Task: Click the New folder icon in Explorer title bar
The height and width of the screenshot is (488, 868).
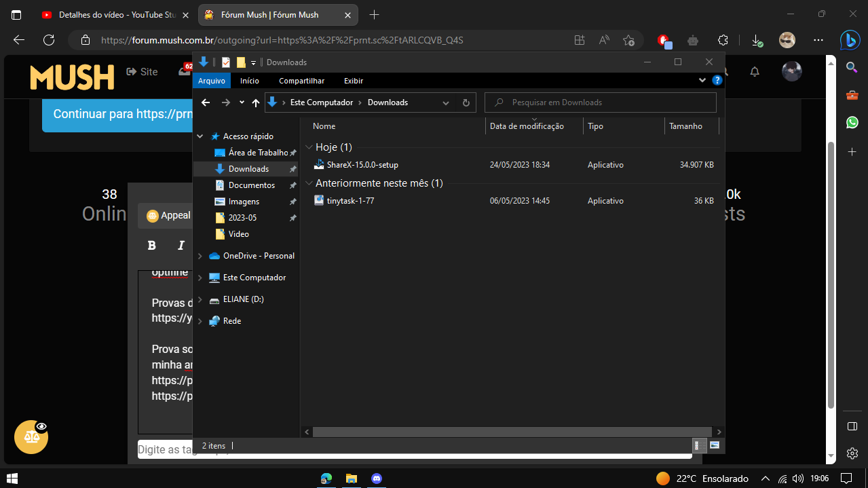Action: [x=241, y=62]
